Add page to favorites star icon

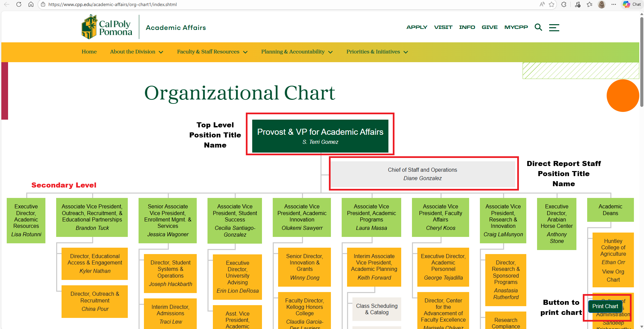552,4
